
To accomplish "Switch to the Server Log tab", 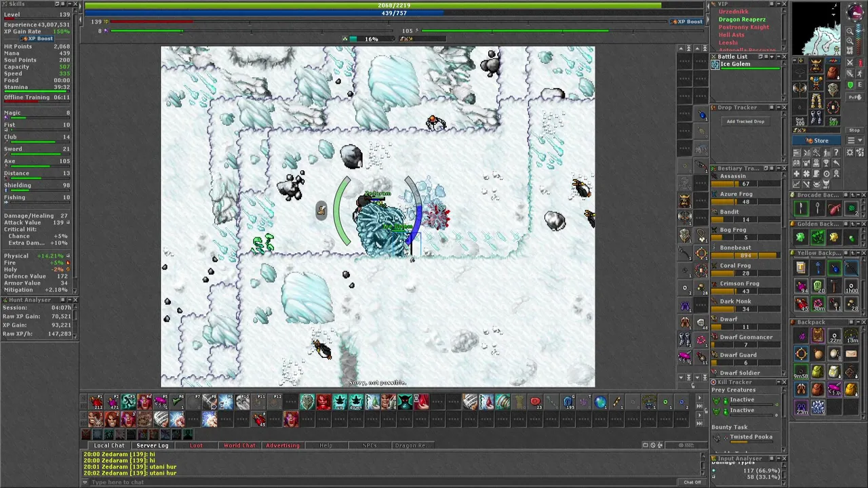I will 153,445.
